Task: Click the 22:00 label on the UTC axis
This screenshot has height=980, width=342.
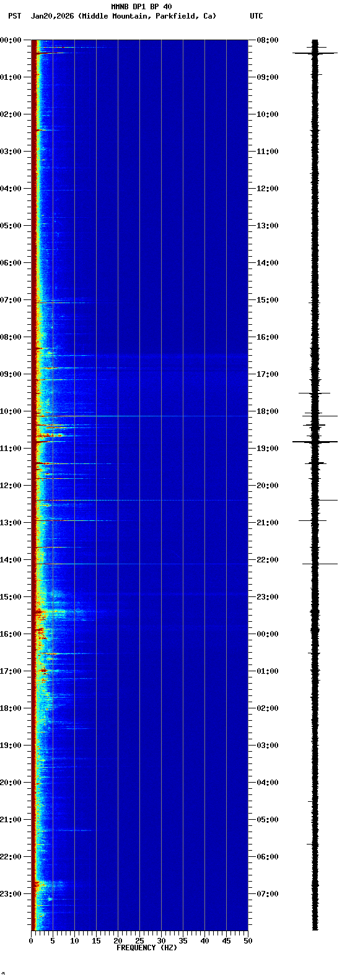Action: (x=268, y=560)
